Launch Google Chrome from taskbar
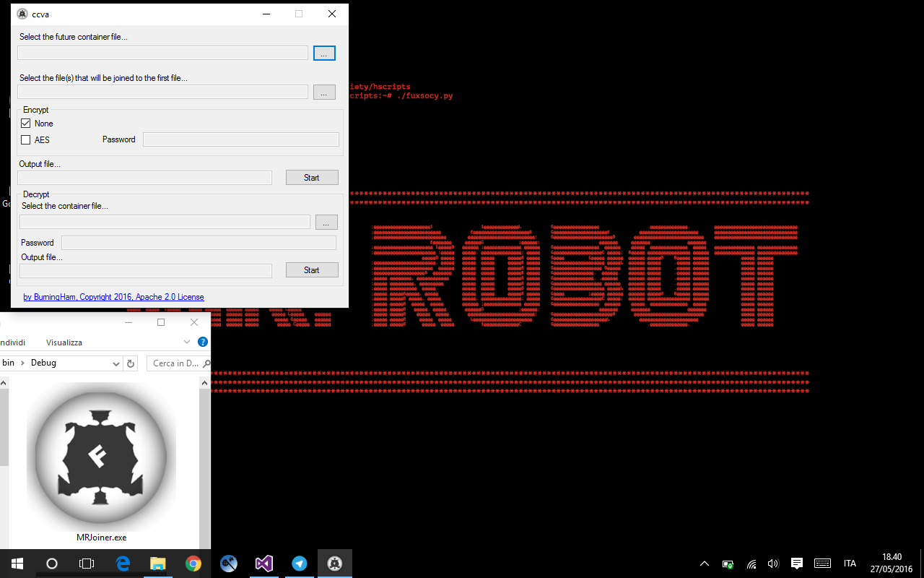The width and height of the screenshot is (924, 578). click(x=193, y=564)
